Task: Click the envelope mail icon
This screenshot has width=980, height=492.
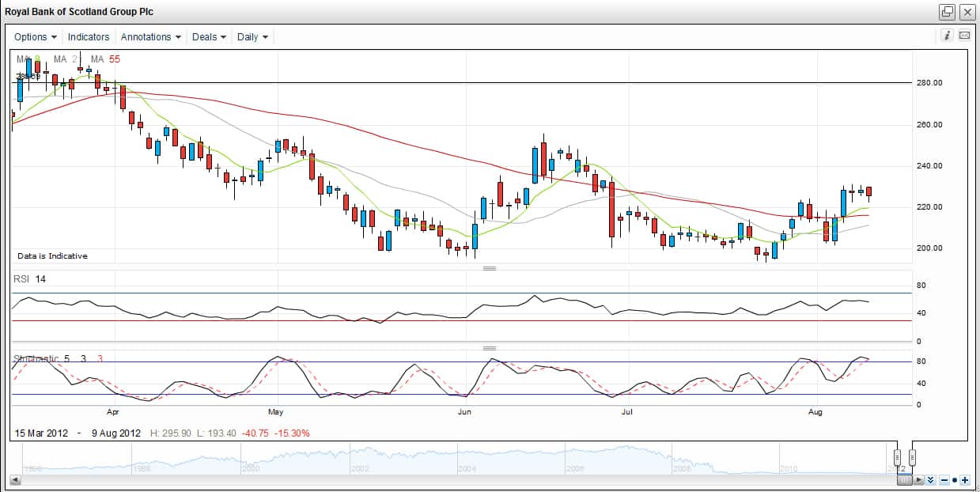Action: click(x=964, y=36)
